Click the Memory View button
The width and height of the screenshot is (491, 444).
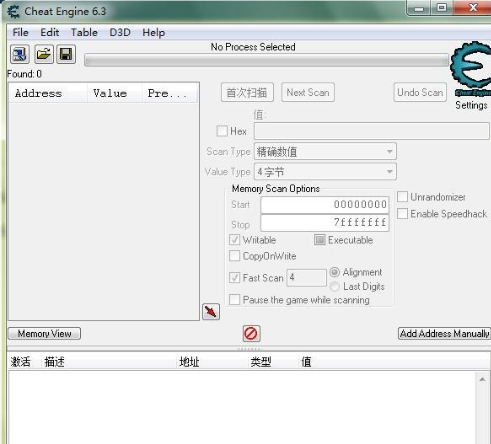(x=44, y=334)
